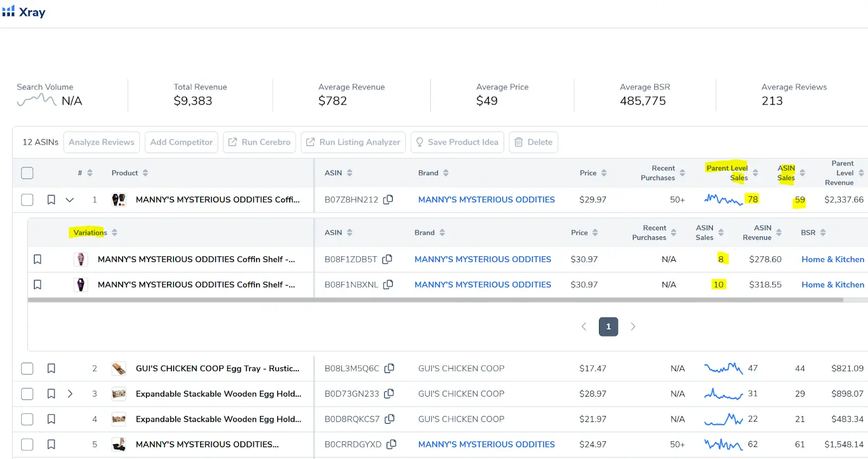Open MANNY'S MYSTERIOUS ODDITIES brand link row 1

[486, 199]
